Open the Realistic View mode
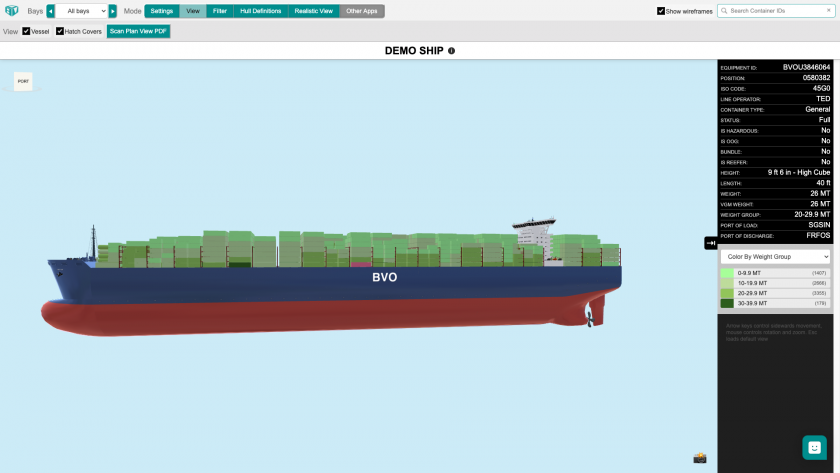 point(314,11)
